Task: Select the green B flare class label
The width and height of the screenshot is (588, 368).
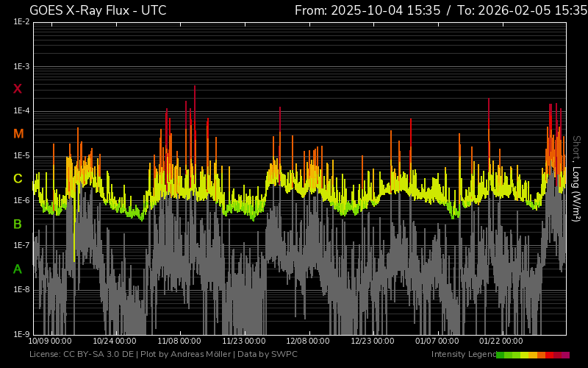Action: tap(18, 224)
